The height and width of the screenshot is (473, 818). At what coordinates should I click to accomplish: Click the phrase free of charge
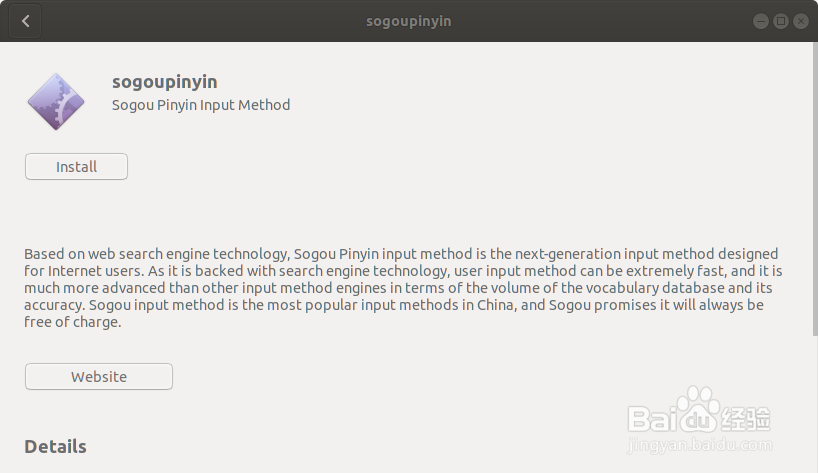73,322
